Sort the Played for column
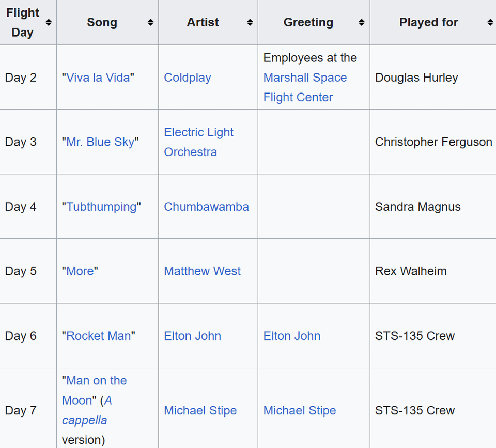 click(490, 22)
